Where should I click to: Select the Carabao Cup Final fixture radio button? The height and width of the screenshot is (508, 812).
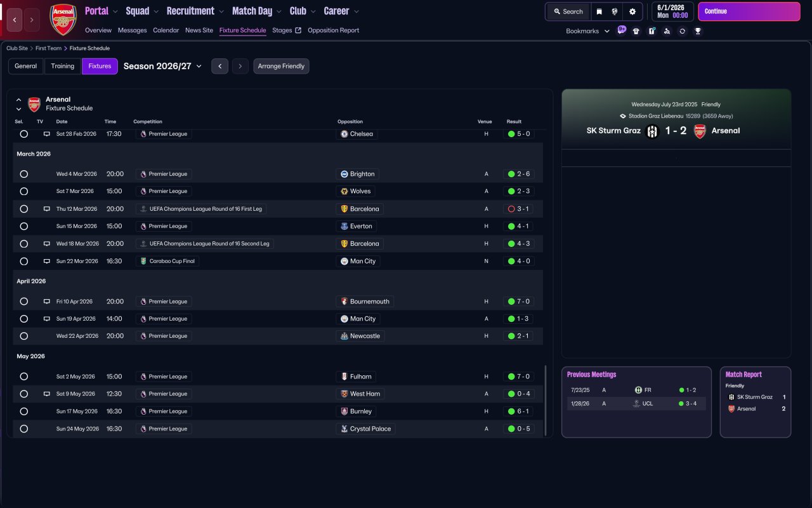click(24, 261)
